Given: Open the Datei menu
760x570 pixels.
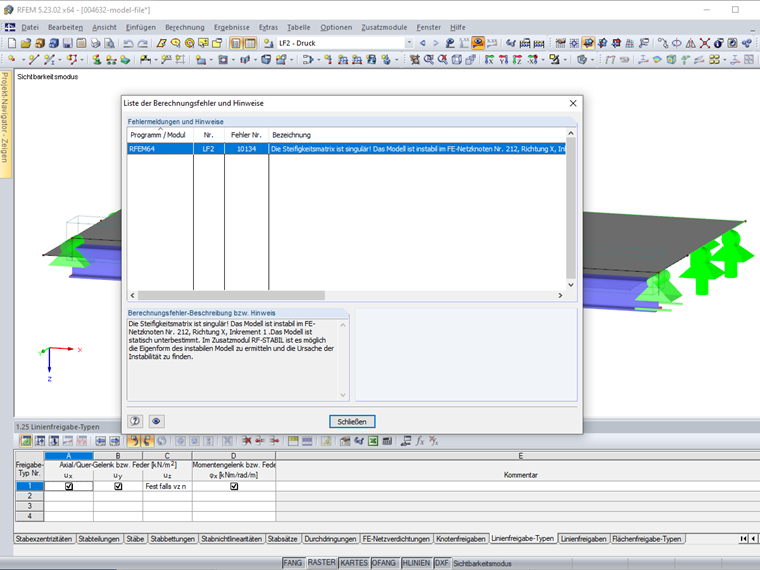Looking at the screenshot, I should coord(30,28).
